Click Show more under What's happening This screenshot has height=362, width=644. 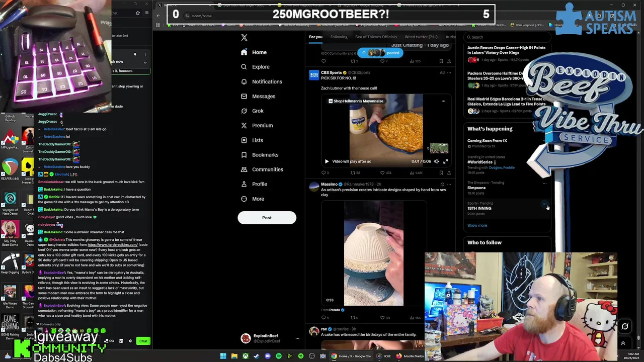[477, 225]
